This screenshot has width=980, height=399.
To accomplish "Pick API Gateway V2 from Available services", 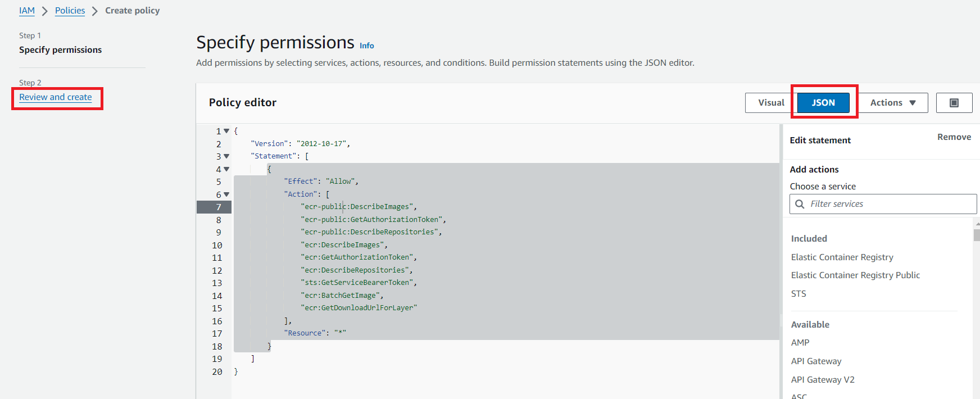I will click(x=822, y=380).
